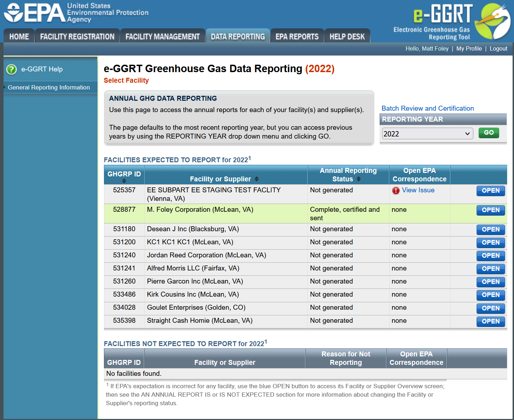Click GHGRP ID 535398
Viewport: 514px width, 420px height.
(x=124, y=320)
